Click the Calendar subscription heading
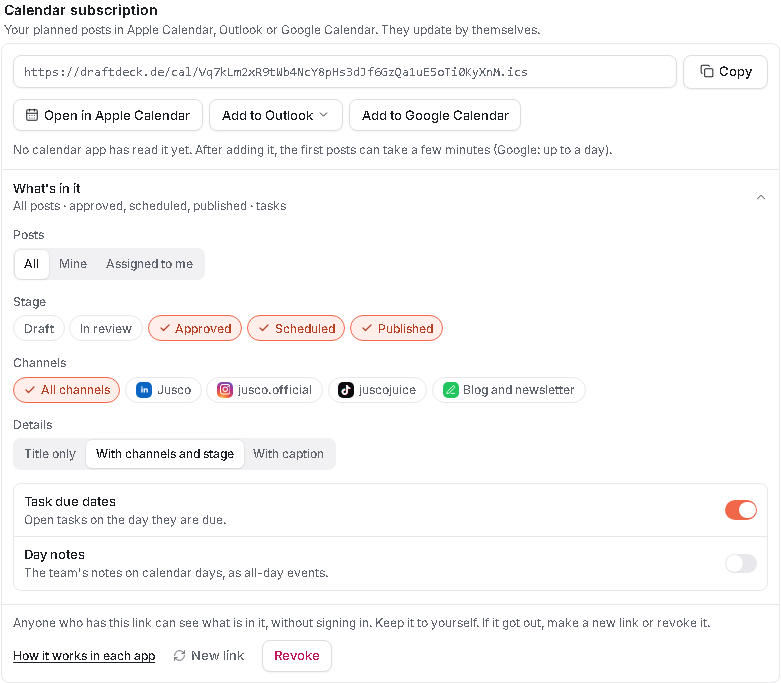The height and width of the screenshot is (683, 781). point(81,10)
